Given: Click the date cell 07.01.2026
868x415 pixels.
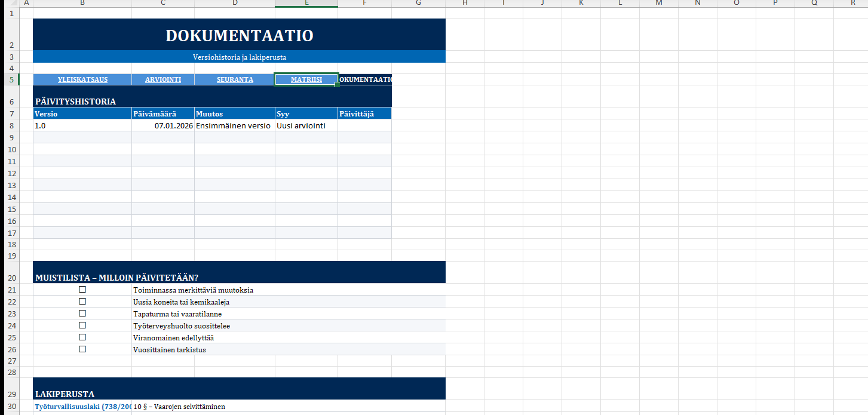Looking at the screenshot, I should tap(163, 125).
